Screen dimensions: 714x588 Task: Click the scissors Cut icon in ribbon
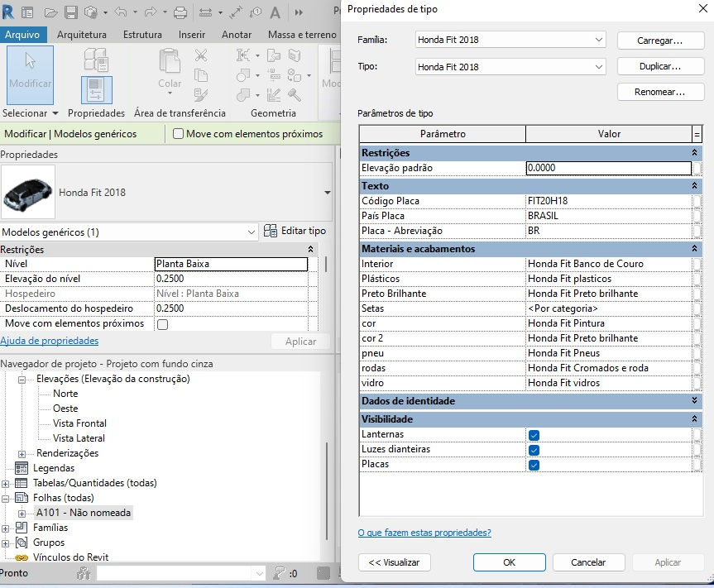[201, 55]
